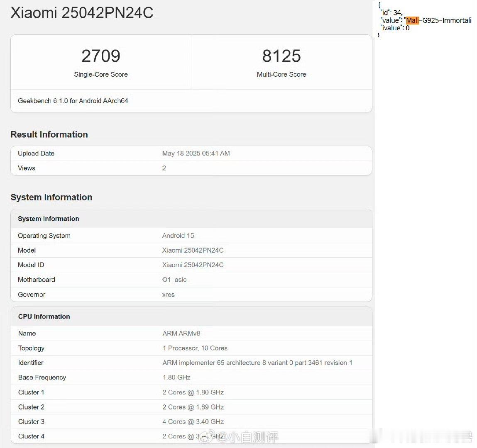Click the Cluster 1 label
This screenshot has height=448, width=477.
tap(31, 392)
